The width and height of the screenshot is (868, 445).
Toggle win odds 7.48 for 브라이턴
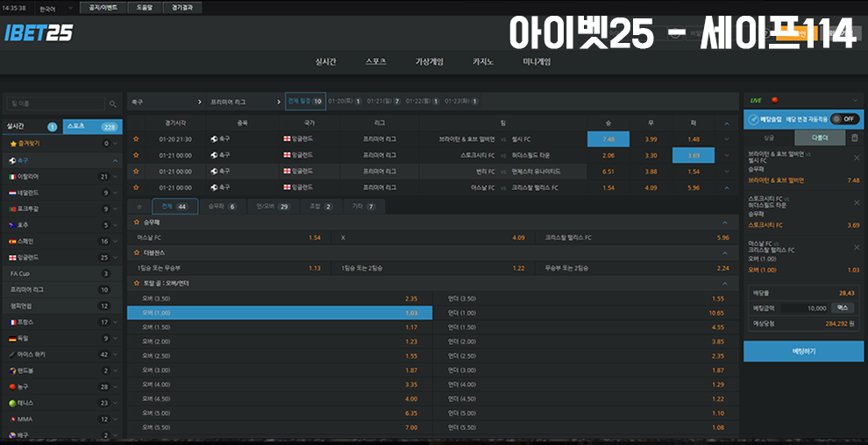coord(608,139)
